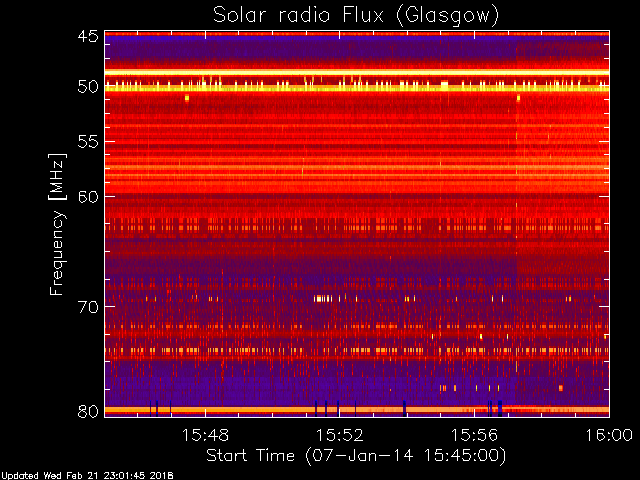Click the 60 frequency tick label
This screenshot has height=480, width=640.
(x=88, y=197)
